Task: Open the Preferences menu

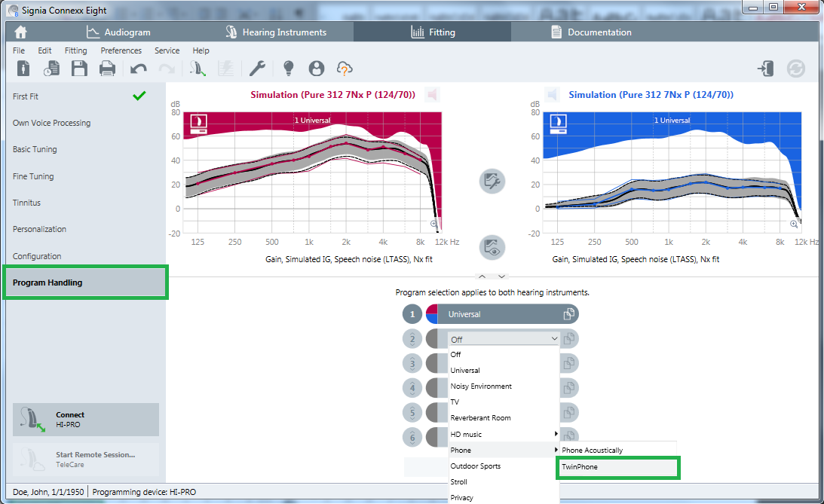Action: [x=121, y=50]
